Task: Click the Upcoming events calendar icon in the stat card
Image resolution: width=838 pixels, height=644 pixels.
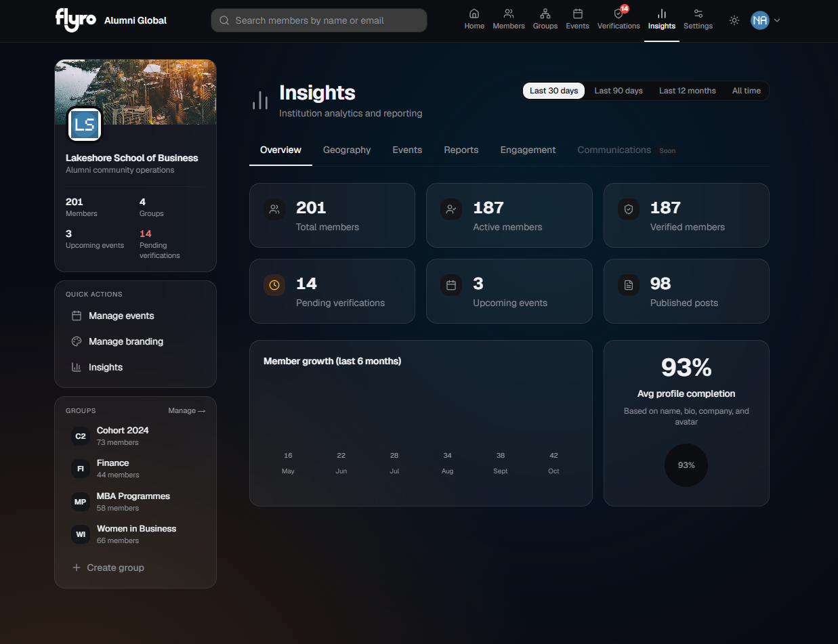Action: (x=451, y=286)
